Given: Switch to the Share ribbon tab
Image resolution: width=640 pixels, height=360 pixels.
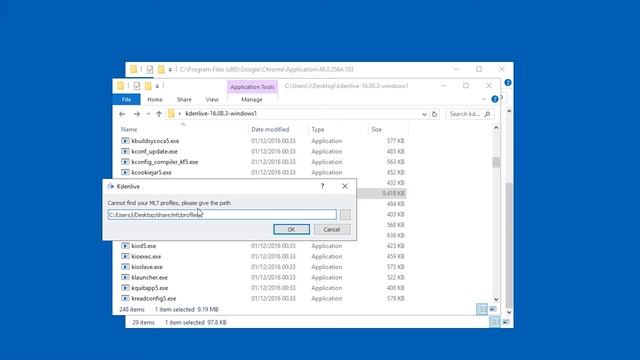Looking at the screenshot, I should [x=184, y=100].
